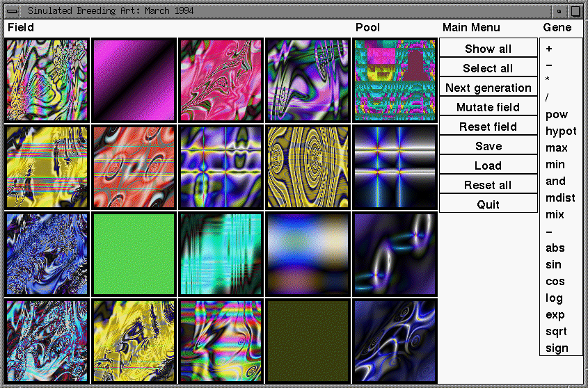Pick the magenta-black diagonal gradient image

(x=134, y=80)
